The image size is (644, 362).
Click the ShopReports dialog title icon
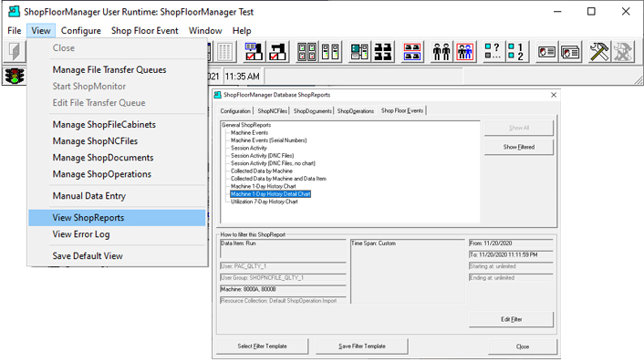(218, 95)
